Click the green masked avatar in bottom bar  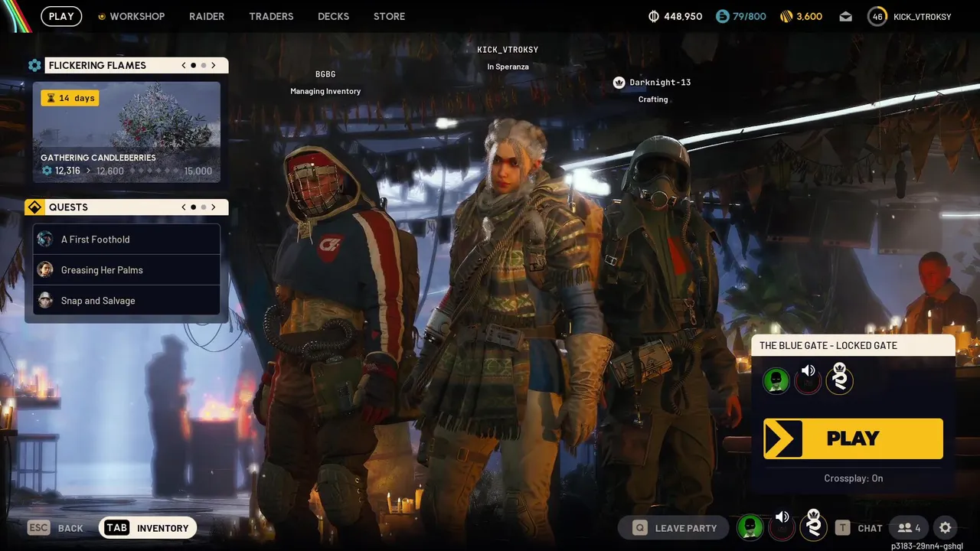750,527
